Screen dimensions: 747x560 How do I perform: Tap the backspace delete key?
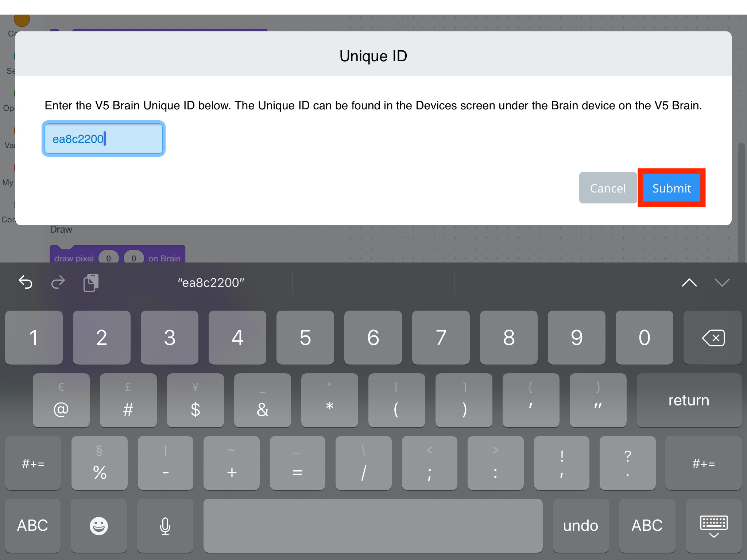click(713, 338)
